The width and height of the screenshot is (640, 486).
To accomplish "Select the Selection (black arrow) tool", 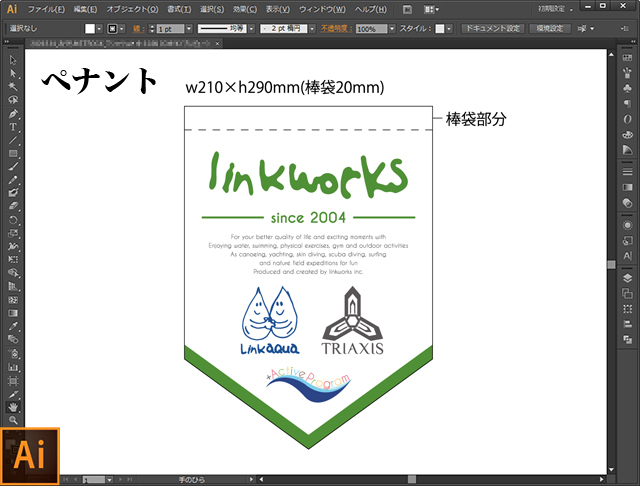I will [x=13, y=60].
